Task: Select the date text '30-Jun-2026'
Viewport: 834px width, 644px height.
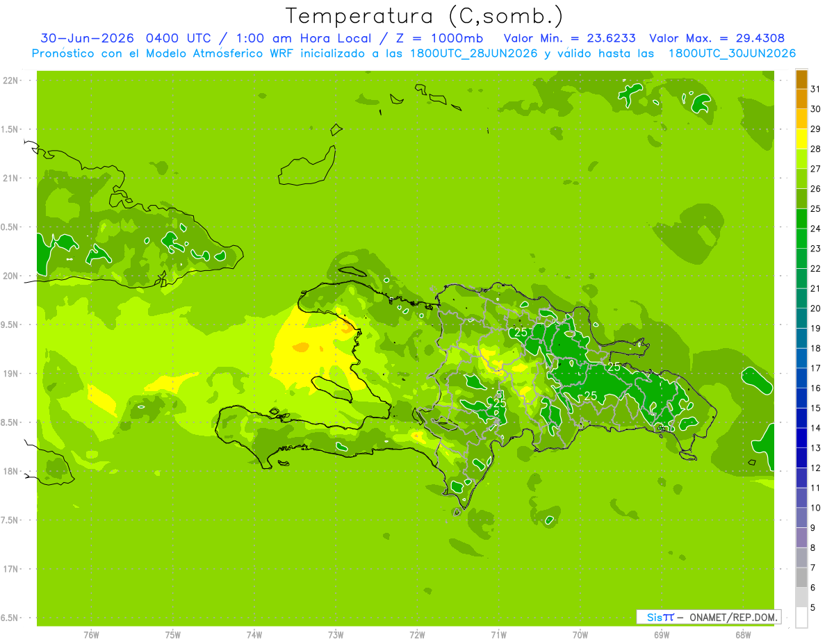Action: [x=88, y=38]
